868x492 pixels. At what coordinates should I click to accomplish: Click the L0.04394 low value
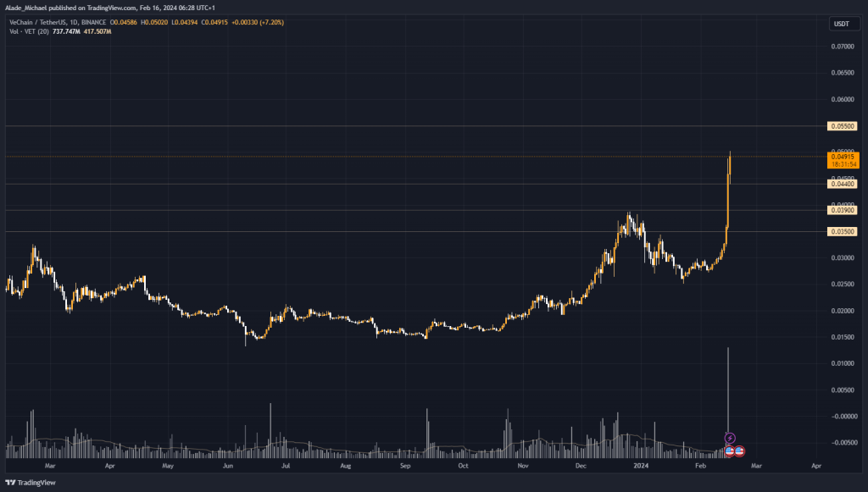tap(184, 23)
